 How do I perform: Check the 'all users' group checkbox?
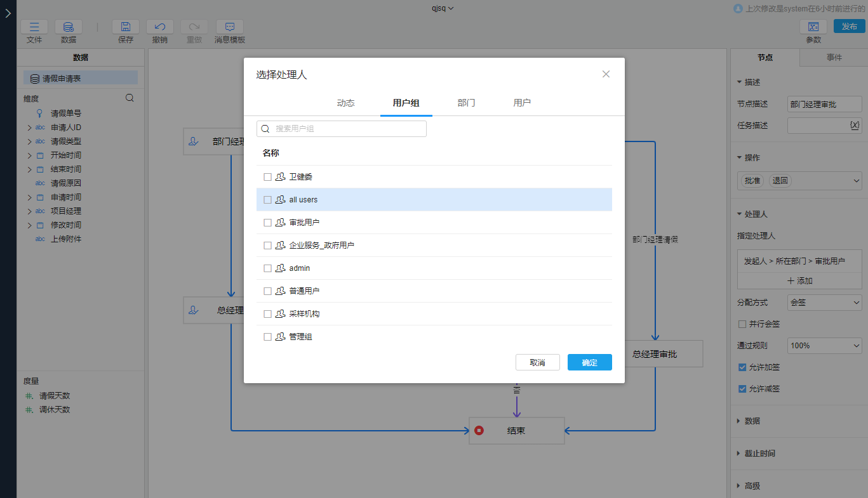point(267,200)
